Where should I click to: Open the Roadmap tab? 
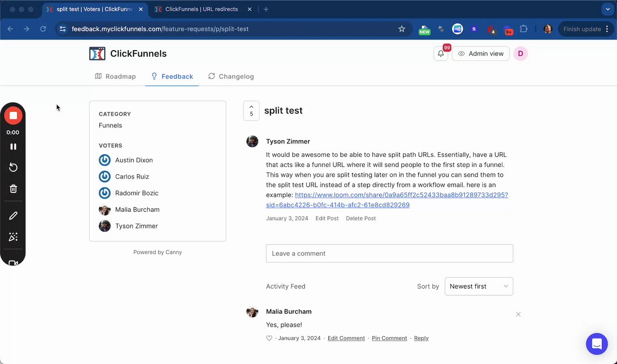click(115, 76)
